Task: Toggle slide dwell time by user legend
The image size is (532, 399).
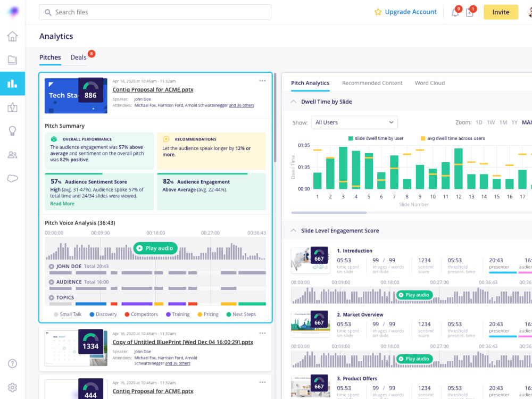Action: (376, 138)
